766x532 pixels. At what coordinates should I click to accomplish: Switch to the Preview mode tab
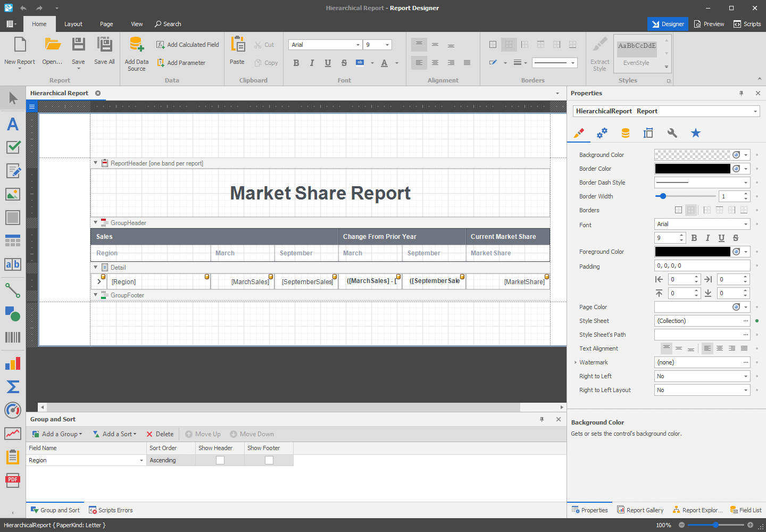point(709,23)
